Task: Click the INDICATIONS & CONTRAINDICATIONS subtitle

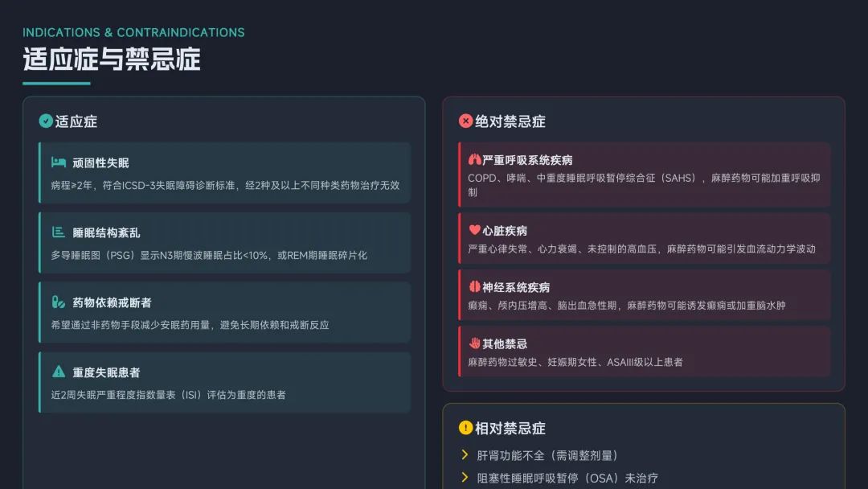Action: 133,33
